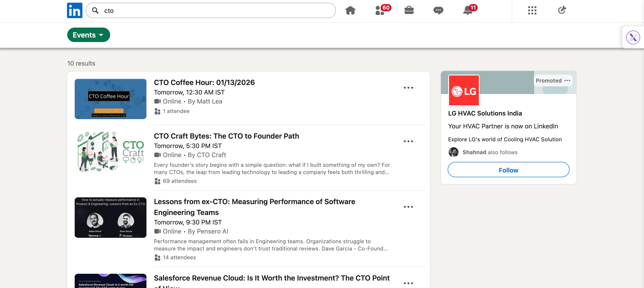The image size is (644, 288).
Task: Expand the Events filter dropdown
Action: pyautogui.click(x=88, y=35)
